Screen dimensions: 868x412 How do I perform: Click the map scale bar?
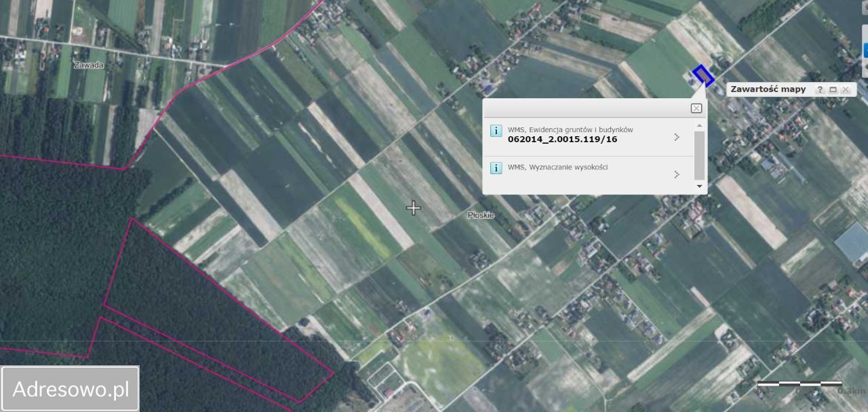point(800,384)
